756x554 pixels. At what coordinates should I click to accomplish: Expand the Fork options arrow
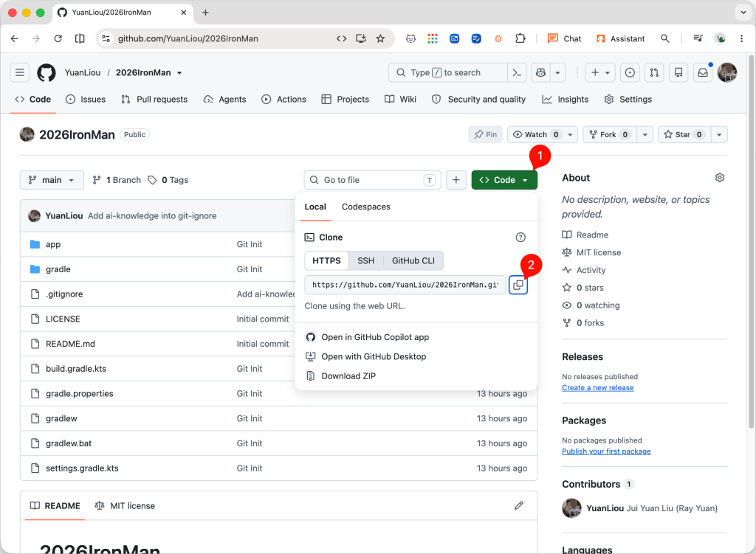click(x=645, y=135)
